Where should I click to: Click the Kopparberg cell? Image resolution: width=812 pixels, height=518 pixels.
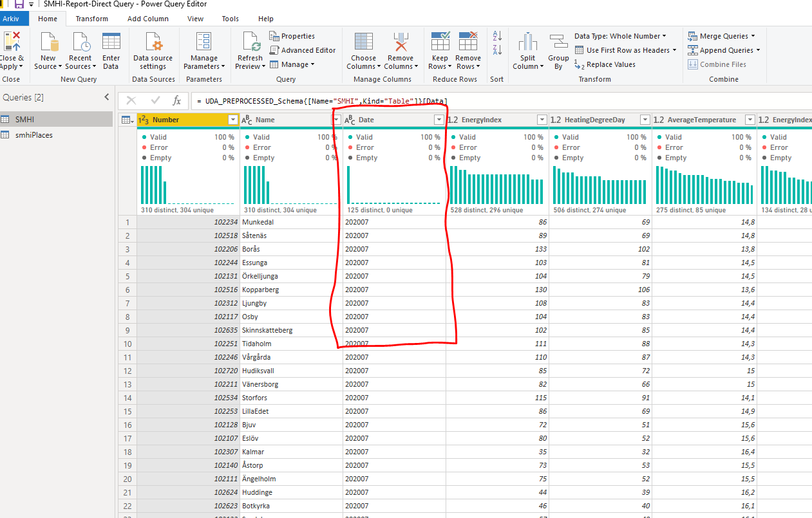click(x=291, y=290)
